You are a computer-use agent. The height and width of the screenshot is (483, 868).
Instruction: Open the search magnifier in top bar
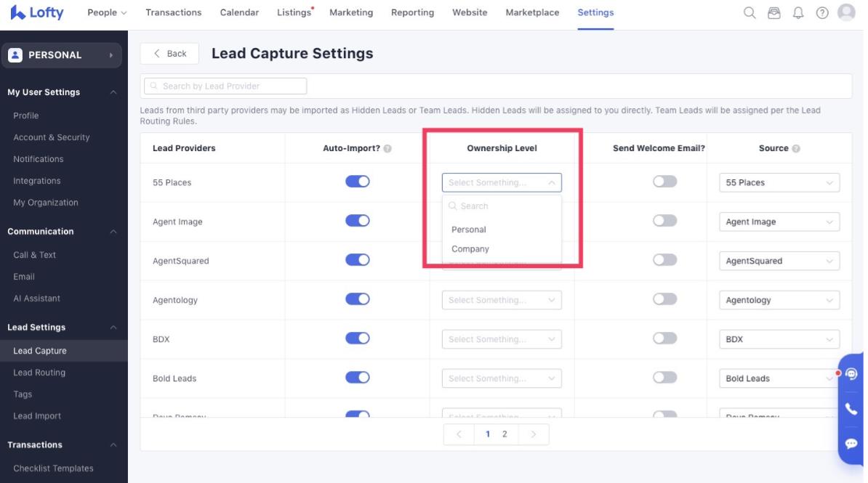(x=750, y=12)
